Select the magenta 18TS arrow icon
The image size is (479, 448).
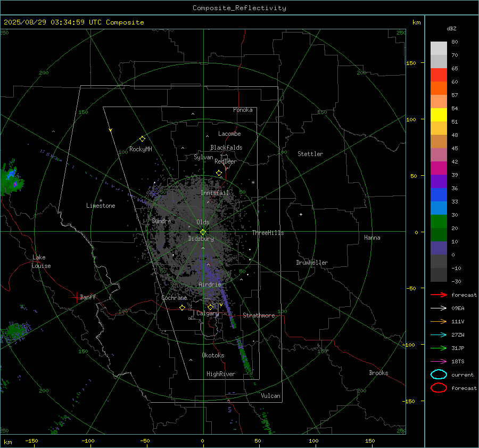coord(439,361)
